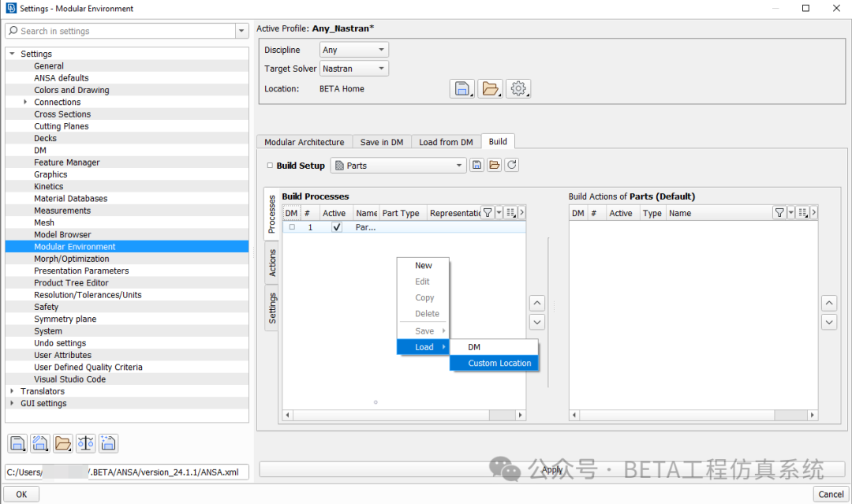852x504 pixels.
Task: Select Visual Studio Code in the settings tree
Action: click(x=70, y=379)
